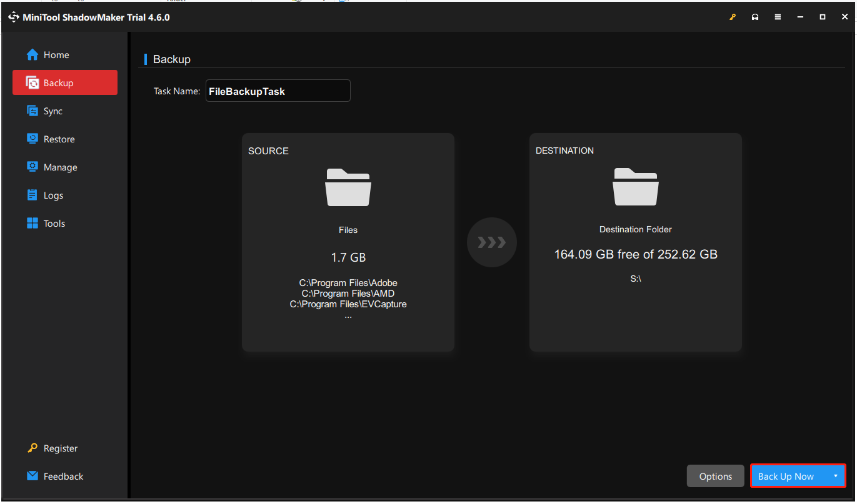857x504 pixels.
Task: Open the Manage page
Action: point(65,167)
